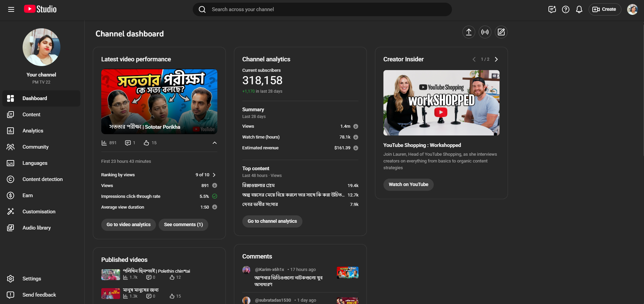Click the Help question mark icon
Screen dimensions: 644x304
[x=566, y=9]
